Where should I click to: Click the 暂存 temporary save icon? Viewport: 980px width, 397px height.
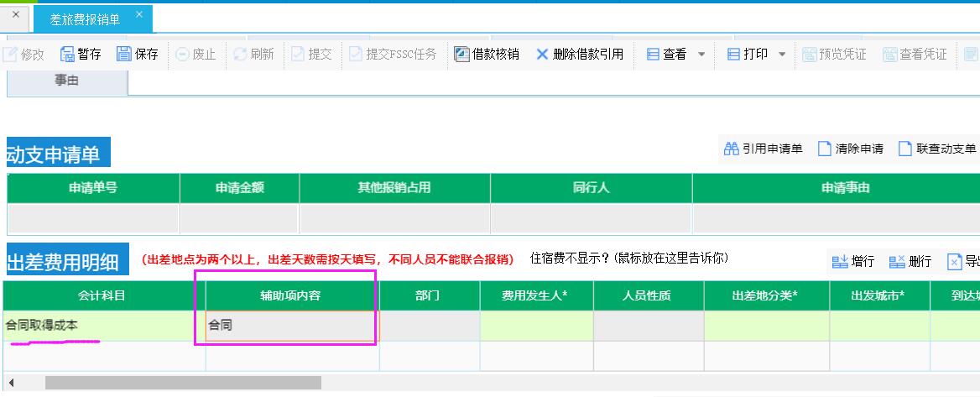[67, 55]
